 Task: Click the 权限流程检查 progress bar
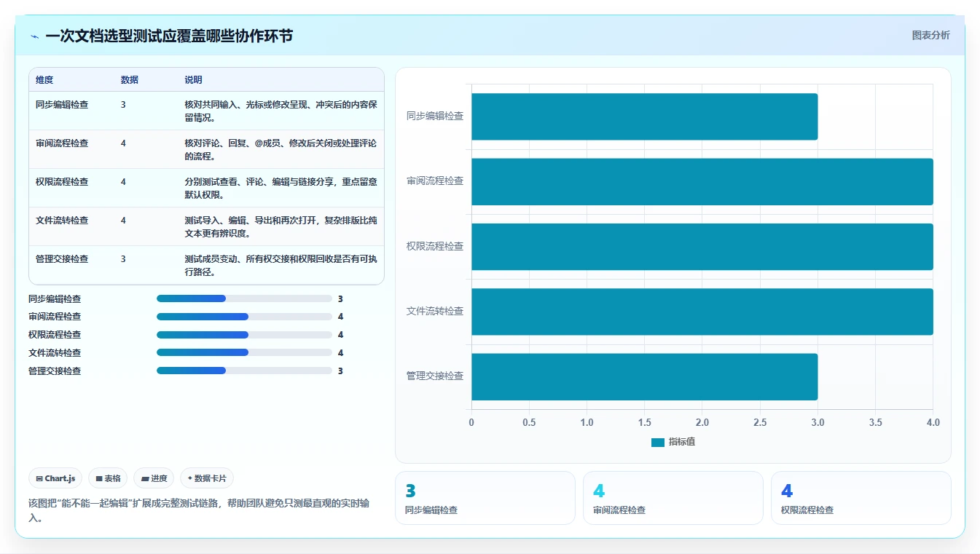(244, 335)
